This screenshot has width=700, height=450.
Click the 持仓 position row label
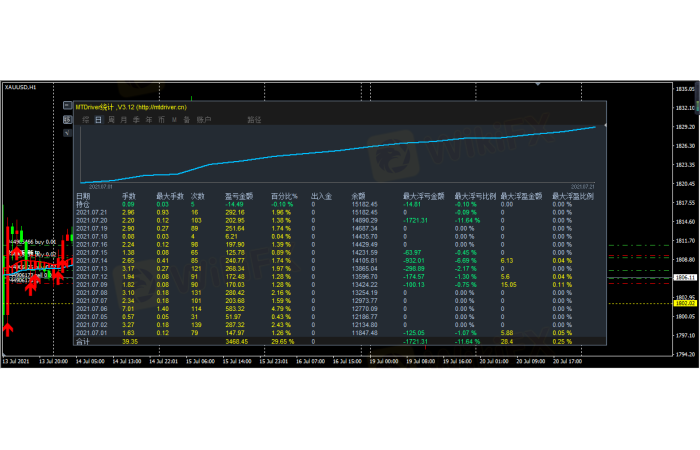(x=83, y=204)
